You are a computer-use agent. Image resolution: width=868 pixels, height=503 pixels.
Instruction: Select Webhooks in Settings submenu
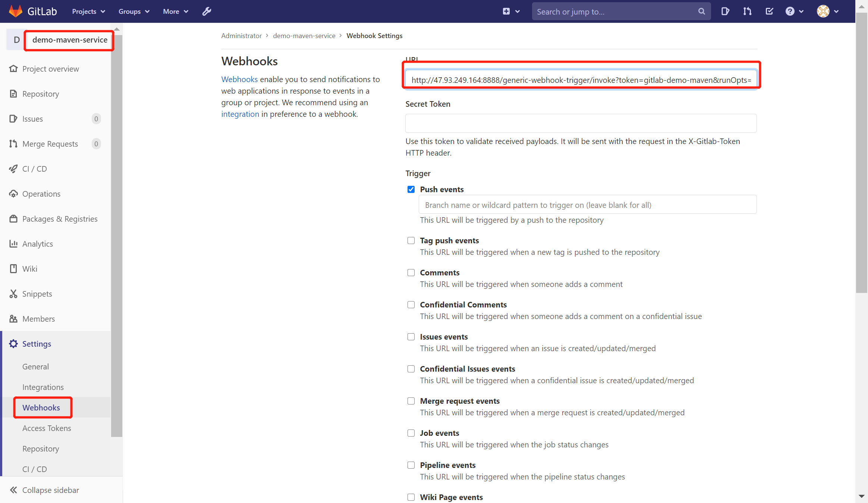[x=41, y=407]
